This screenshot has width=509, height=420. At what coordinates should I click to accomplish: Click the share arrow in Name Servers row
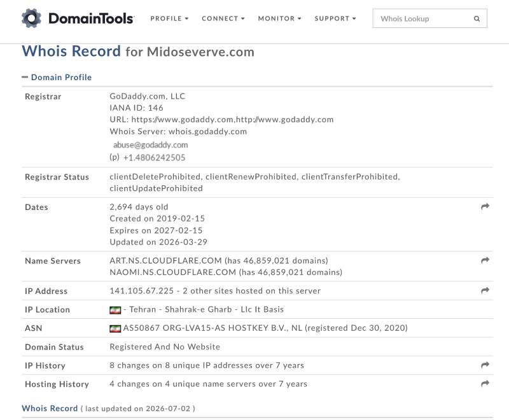485,260
